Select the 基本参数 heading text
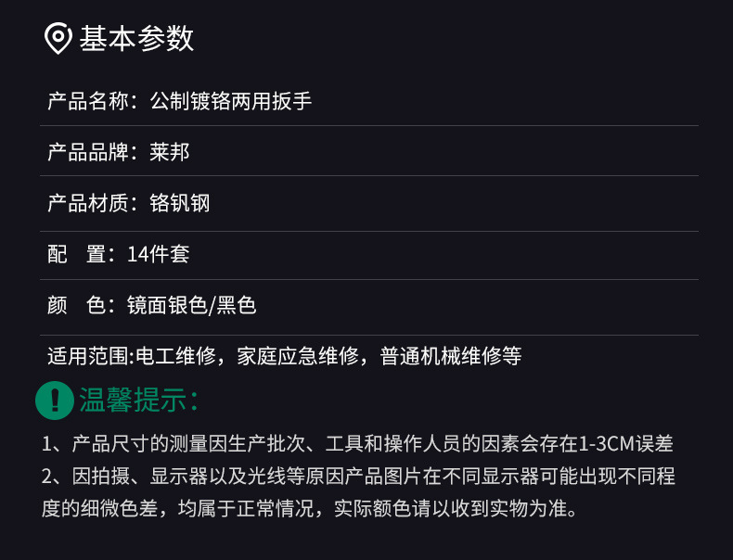 136,39
